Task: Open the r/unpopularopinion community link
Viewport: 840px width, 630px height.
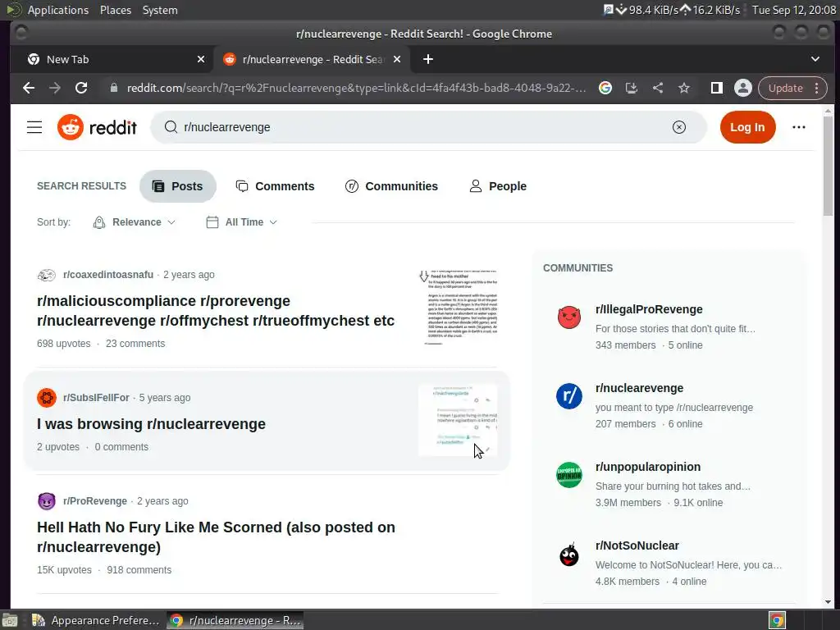Action: (648, 467)
